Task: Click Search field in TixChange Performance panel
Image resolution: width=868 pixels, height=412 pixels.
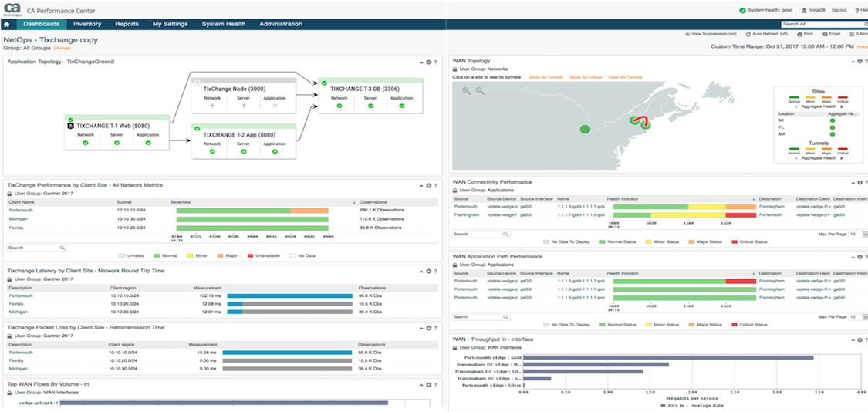Action: pos(33,248)
